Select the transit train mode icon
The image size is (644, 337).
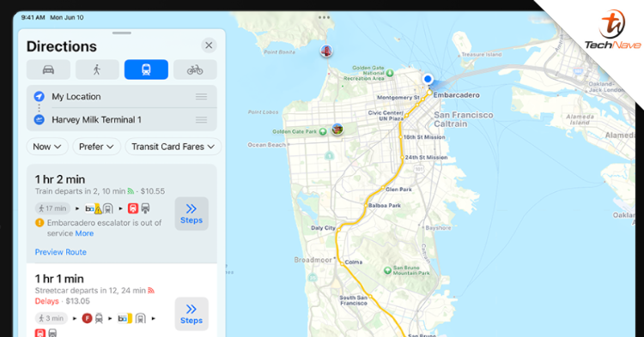[146, 69]
